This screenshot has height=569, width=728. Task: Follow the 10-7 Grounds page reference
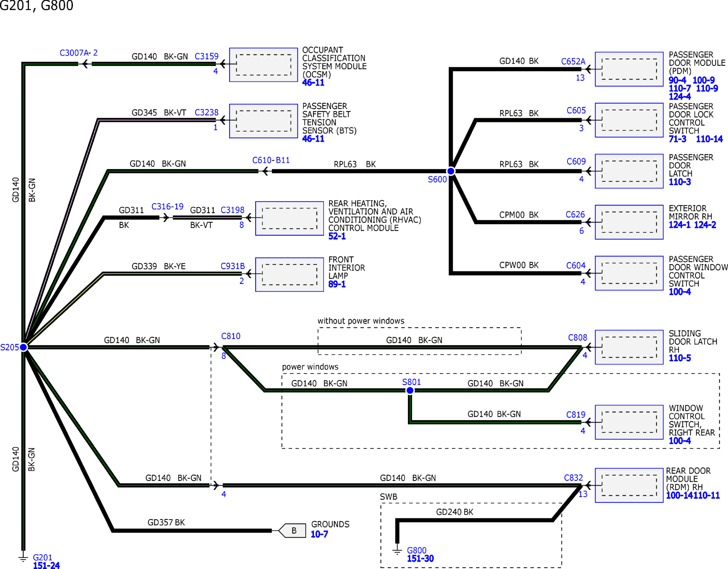pos(319,534)
